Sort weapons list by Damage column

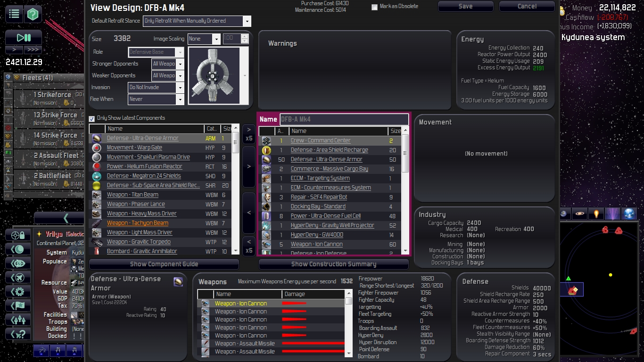[313, 294]
